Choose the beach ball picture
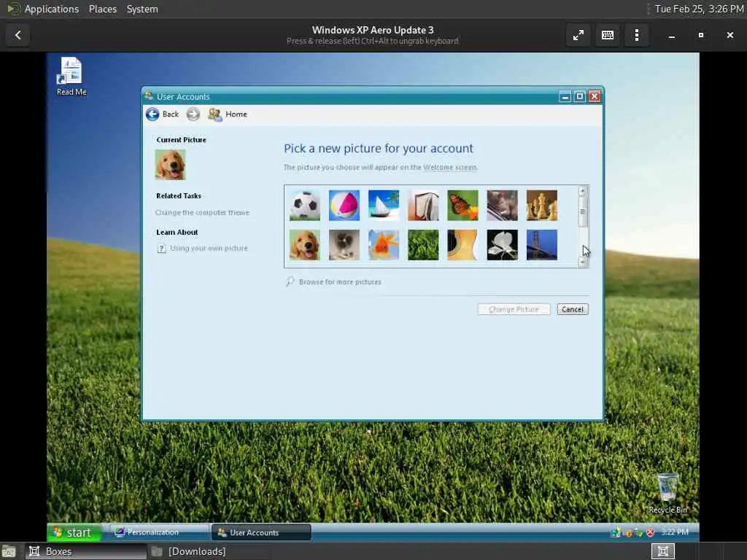 click(x=344, y=206)
